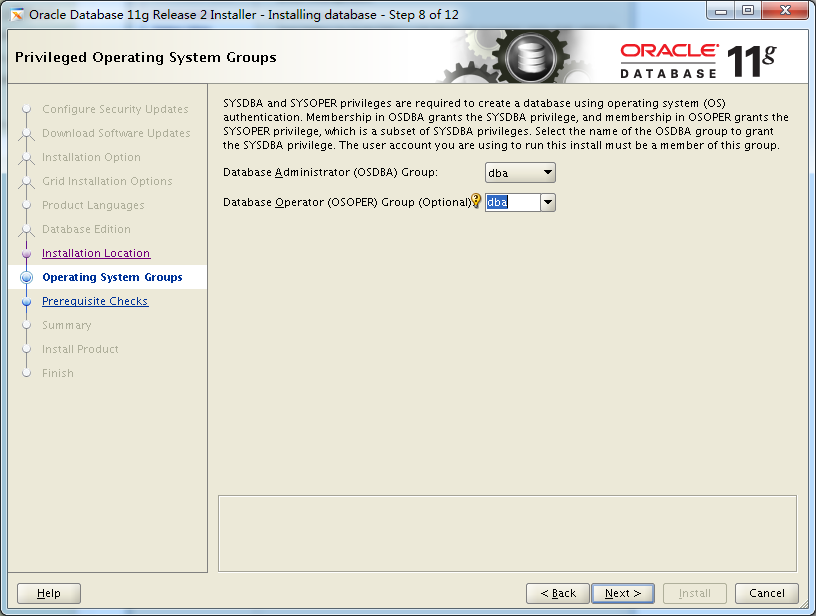Click the Prerequisite Checks step bullet
Viewport: 816px width, 616px height.
pos(27,301)
